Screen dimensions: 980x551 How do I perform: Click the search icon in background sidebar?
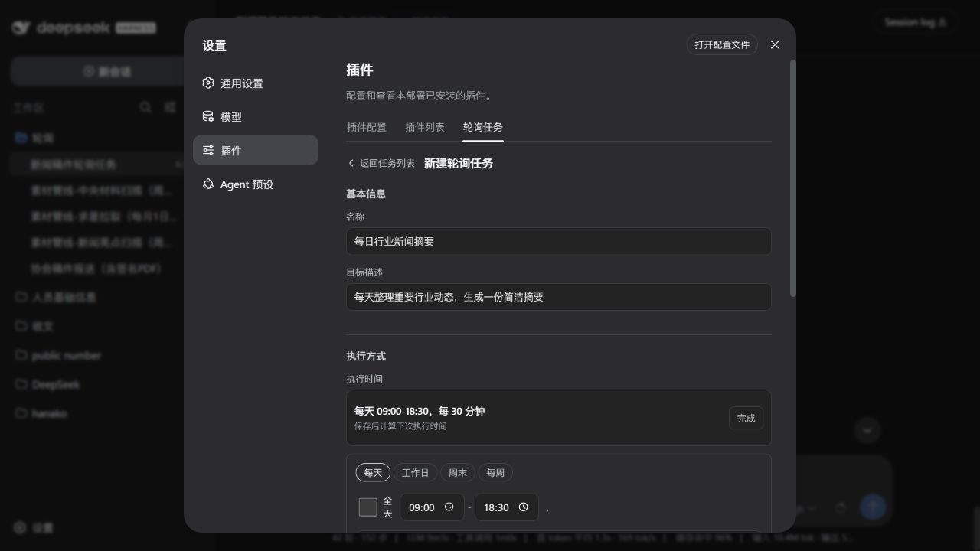point(145,107)
